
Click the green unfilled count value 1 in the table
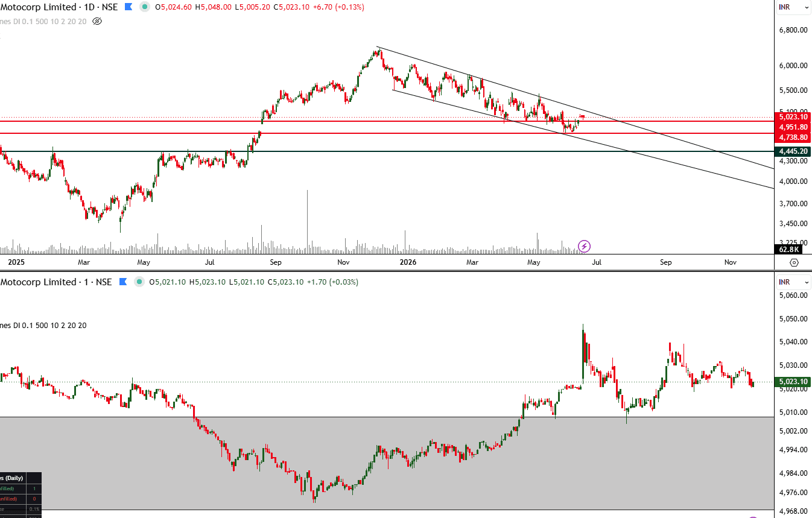(34, 488)
